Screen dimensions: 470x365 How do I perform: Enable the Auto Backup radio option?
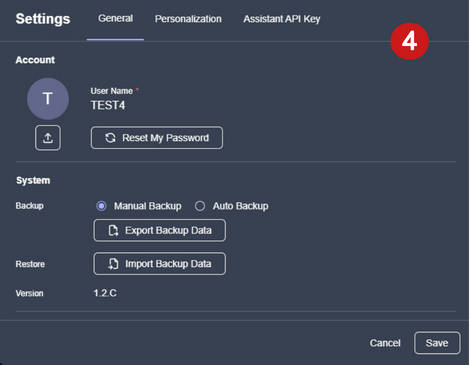coord(200,206)
